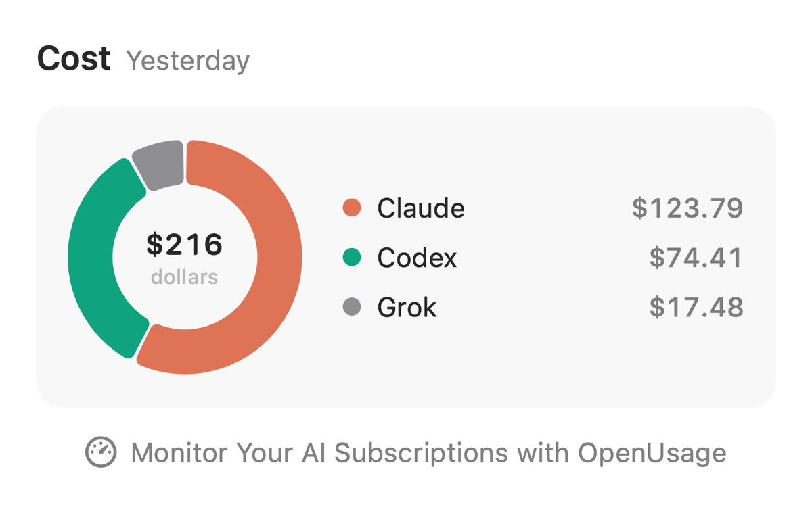Click the word OpenUsage in footer

652,452
